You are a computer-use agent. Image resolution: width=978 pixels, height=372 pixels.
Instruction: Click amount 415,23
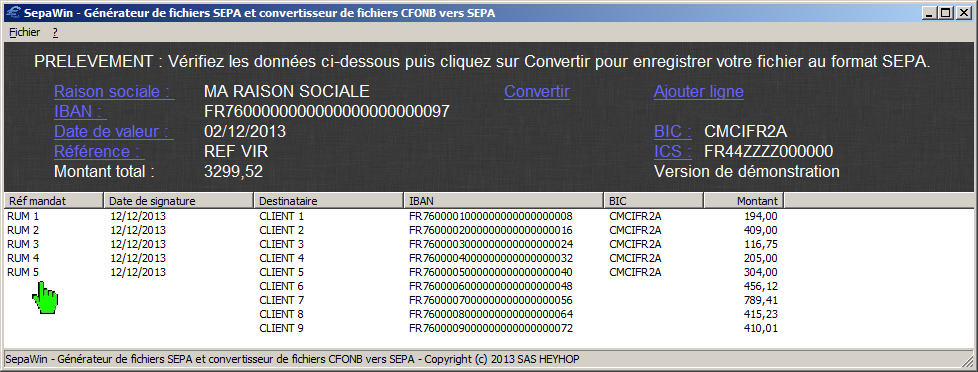pyautogui.click(x=761, y=314)
